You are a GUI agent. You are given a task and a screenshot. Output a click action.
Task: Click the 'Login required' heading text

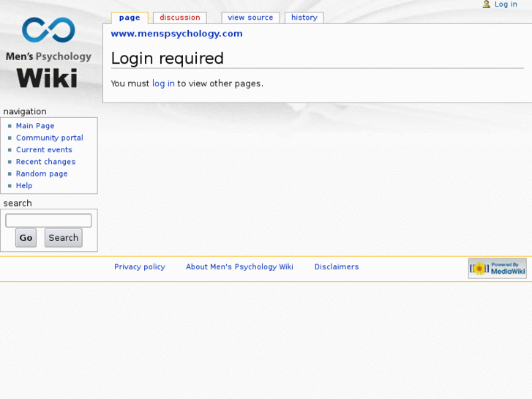click(x=168, y=59)
